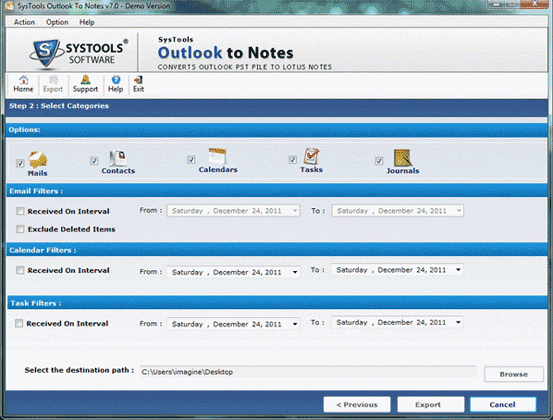Enable Calendar Filters Received On Interval

coord(20,270)
